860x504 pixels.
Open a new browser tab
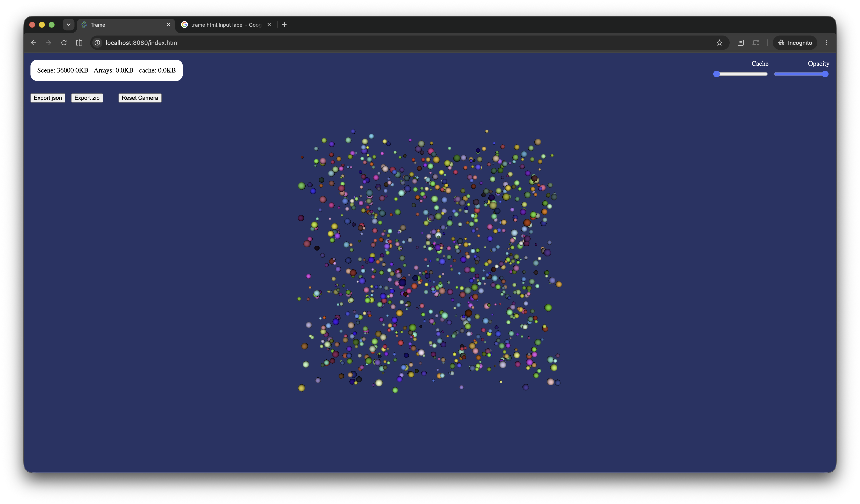pyautogui.click(x=284, y=25)
